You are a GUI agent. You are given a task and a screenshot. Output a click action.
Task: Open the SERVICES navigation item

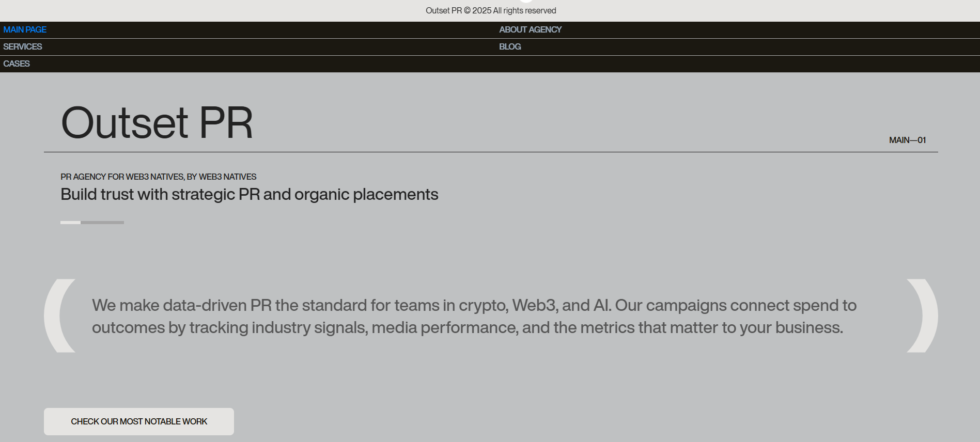point(22,46)
